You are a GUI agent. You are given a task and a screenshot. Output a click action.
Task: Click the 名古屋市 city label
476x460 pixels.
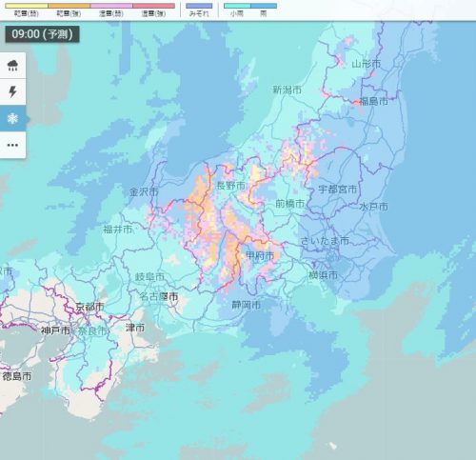pyautogui.click(x=159, y=296)
